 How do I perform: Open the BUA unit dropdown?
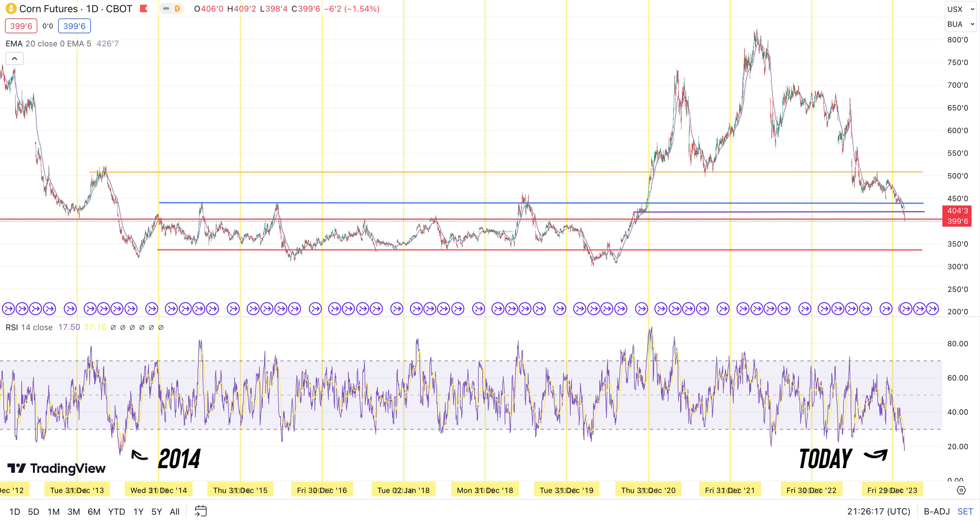click(x=960, y=24)
